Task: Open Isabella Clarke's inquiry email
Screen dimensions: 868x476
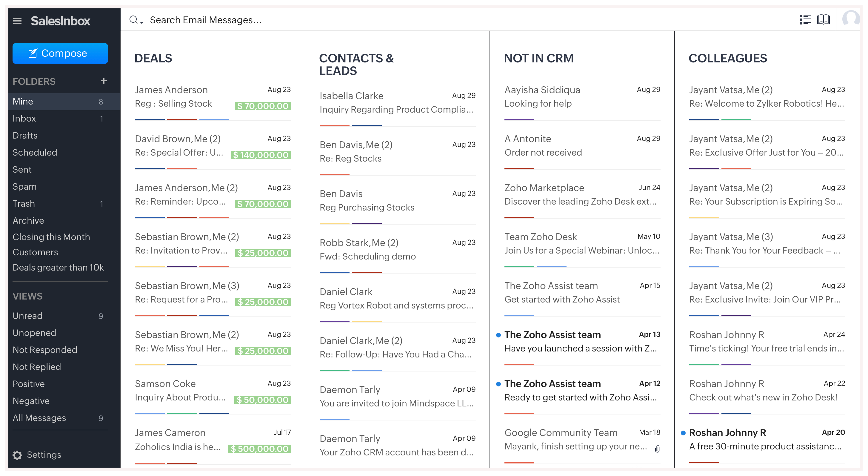Action: 397,102
